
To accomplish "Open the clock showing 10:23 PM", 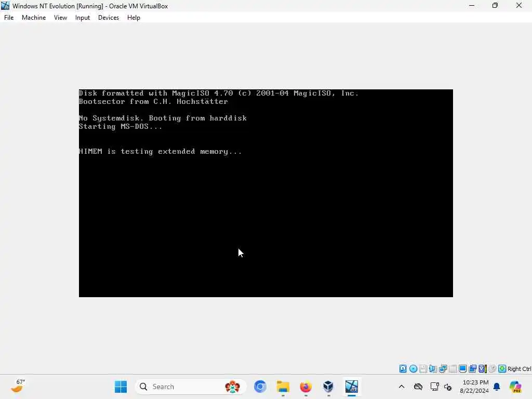I will pyautogui.click(x=474, y=387).
